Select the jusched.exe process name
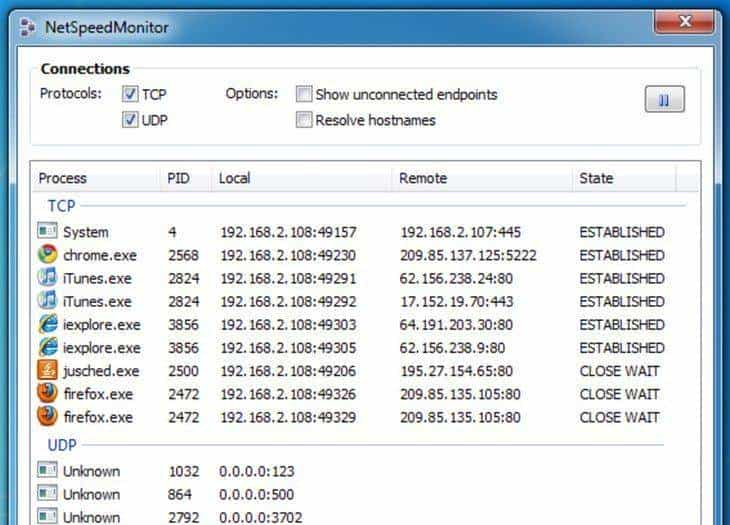 (x=101, y=371)
